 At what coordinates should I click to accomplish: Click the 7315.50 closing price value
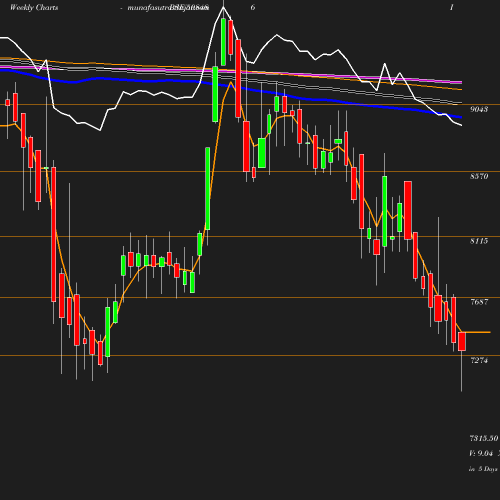tap(484, 438)
